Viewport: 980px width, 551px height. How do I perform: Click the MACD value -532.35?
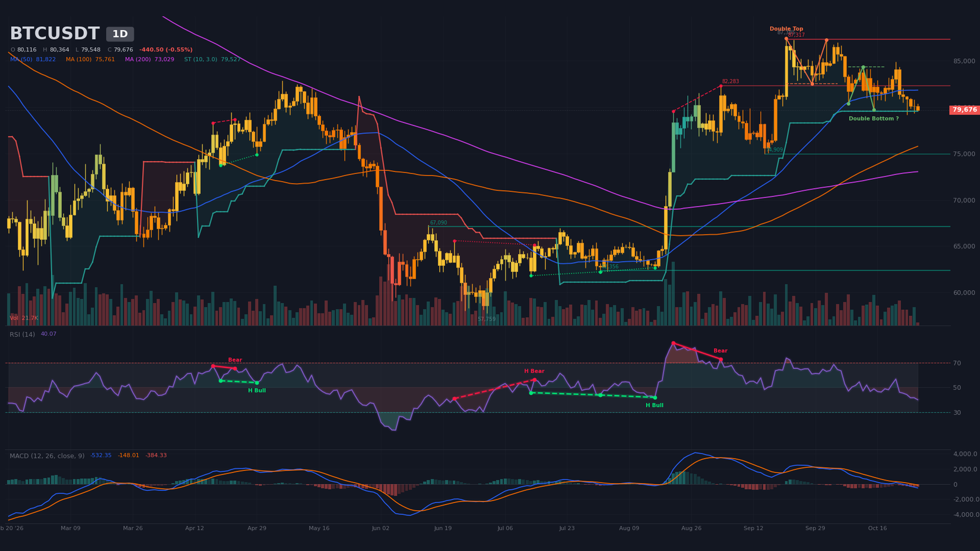pyautogui.click(x=101, y=455)
